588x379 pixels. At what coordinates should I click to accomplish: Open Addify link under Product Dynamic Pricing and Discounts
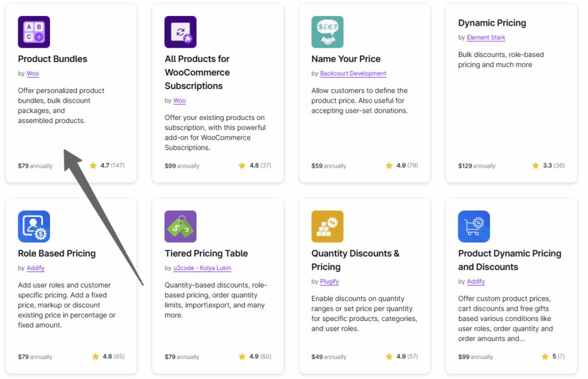coord(476,281)
